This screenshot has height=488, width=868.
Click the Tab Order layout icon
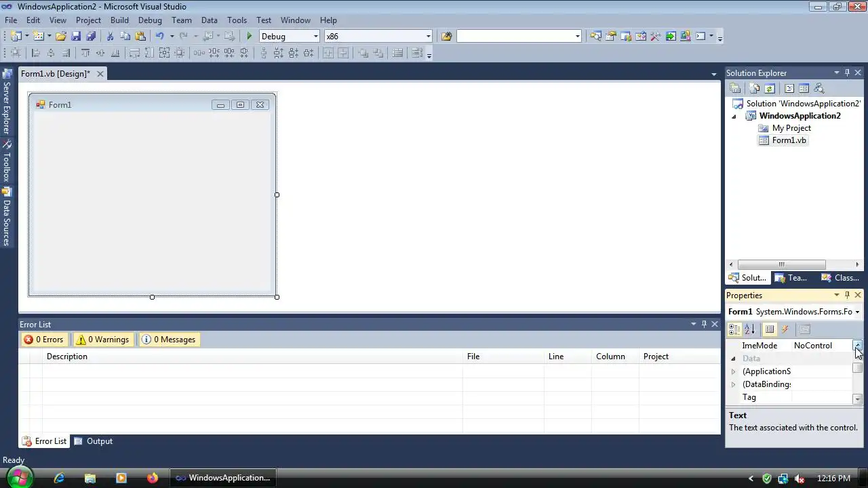[x=417, y=53]
